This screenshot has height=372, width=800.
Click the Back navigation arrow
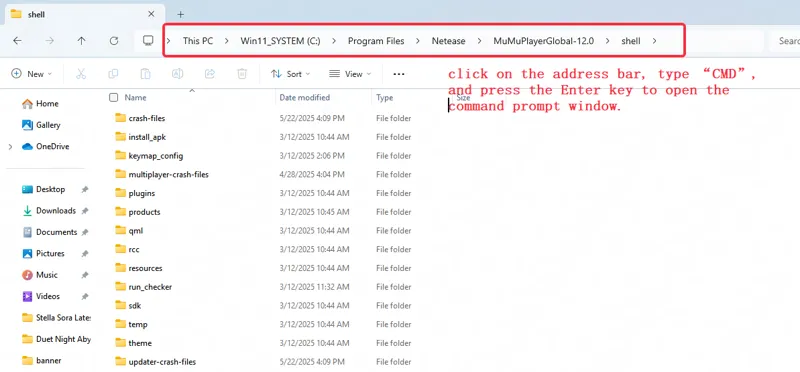(17, 41)
